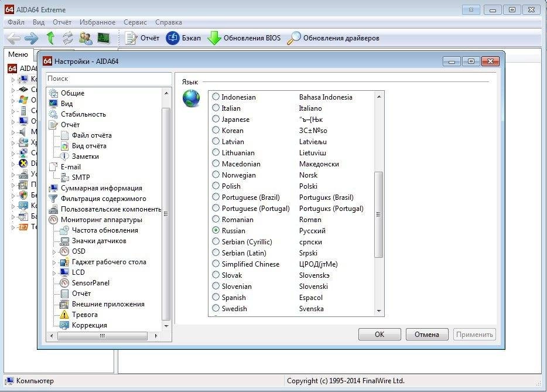This screenshot has width=547, height=392.
Task: Click the green graph monitor toolbar icon
Action: (x=104, y=38)
